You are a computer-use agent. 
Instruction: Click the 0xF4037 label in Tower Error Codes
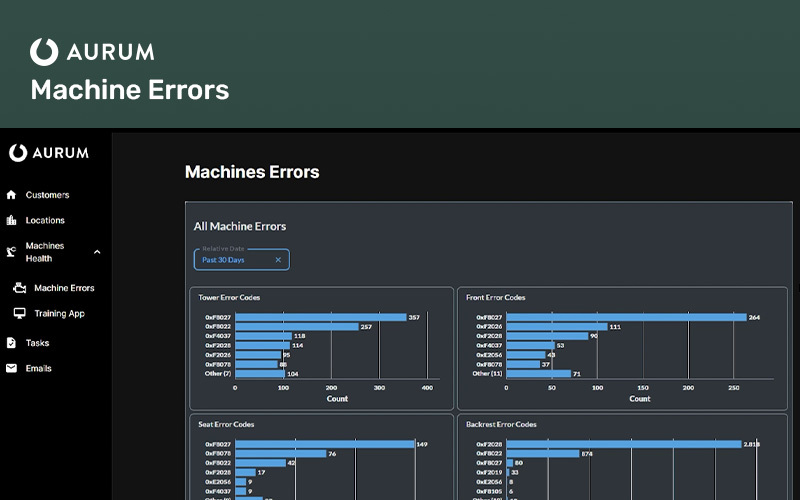pos(218,336)
